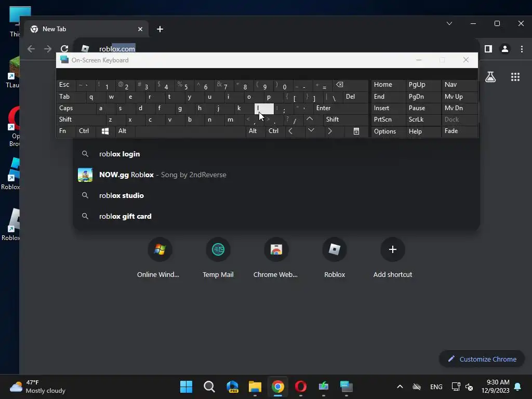Open Chrome three-dot menu
Image resolution: width=532 pixels, height=399 pixels.
(522, 49)
